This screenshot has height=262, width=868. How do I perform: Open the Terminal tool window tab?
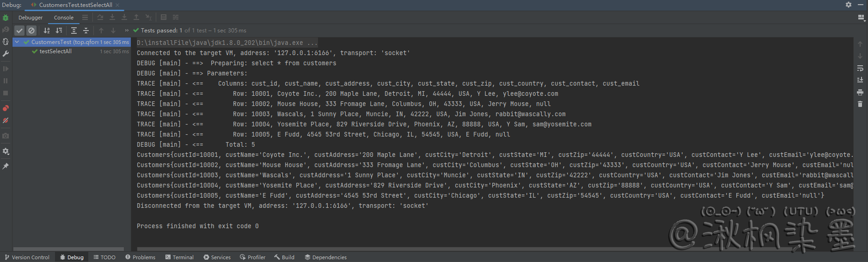pyautogui.click(x=179, y=257)
